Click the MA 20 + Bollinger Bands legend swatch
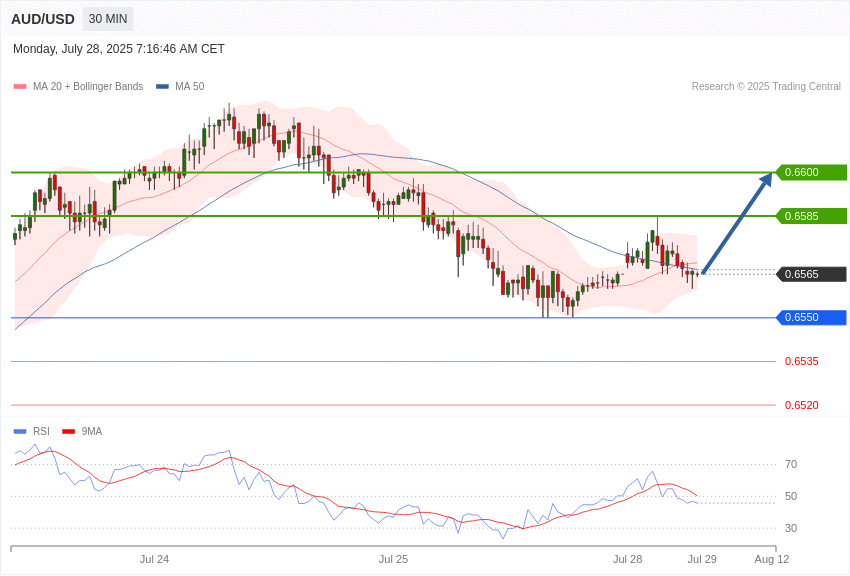 tap(20, 87)
